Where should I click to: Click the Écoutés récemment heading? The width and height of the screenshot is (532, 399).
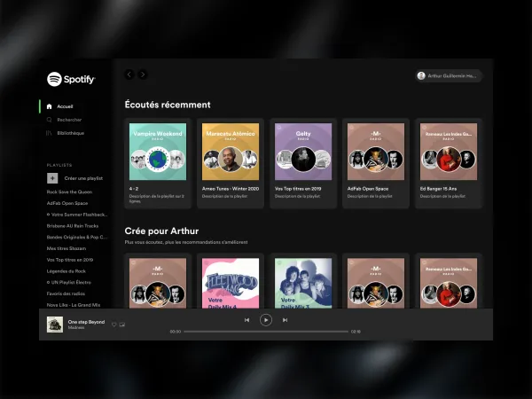click(168, 105)
